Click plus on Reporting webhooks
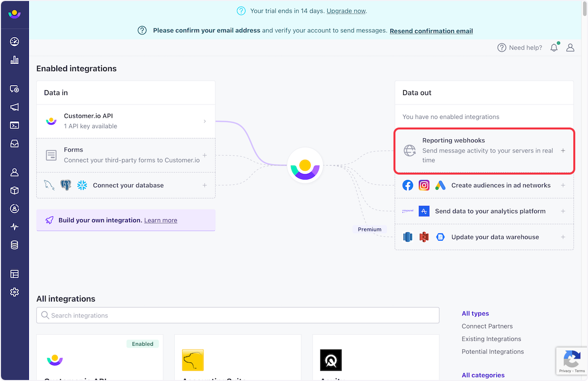The image size is (588, 381). click(x=563, y=151)
